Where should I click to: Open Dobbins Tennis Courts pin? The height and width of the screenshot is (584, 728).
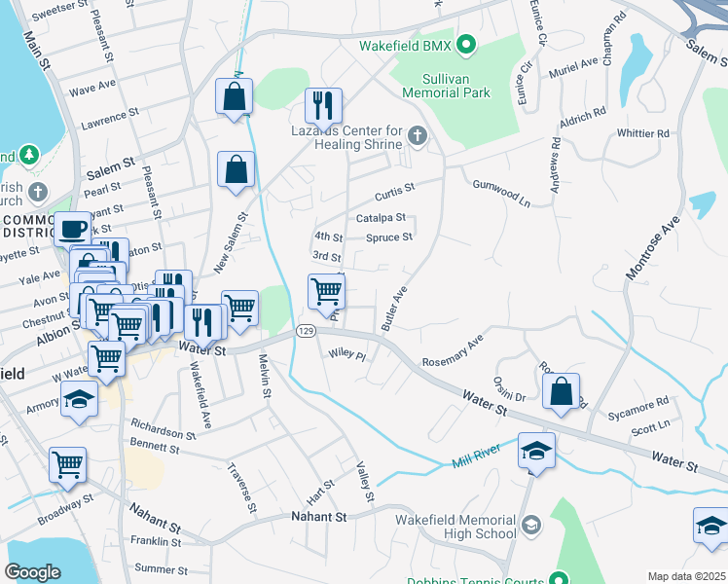(560, 578)
